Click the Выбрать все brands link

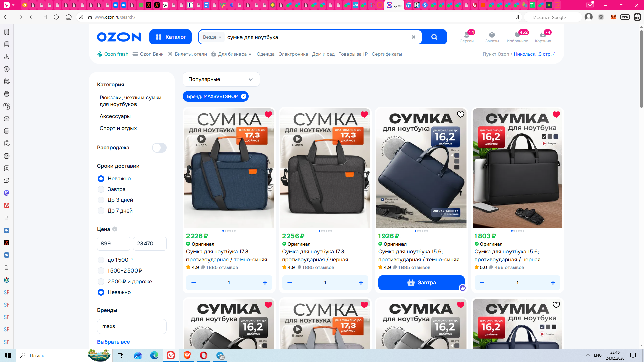[113, 342]
